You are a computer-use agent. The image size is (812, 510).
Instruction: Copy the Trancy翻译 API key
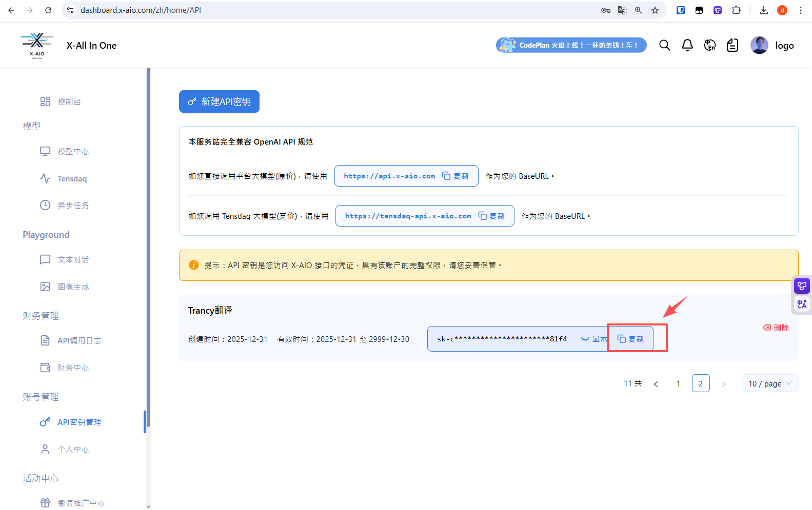(x=630, y=339)
